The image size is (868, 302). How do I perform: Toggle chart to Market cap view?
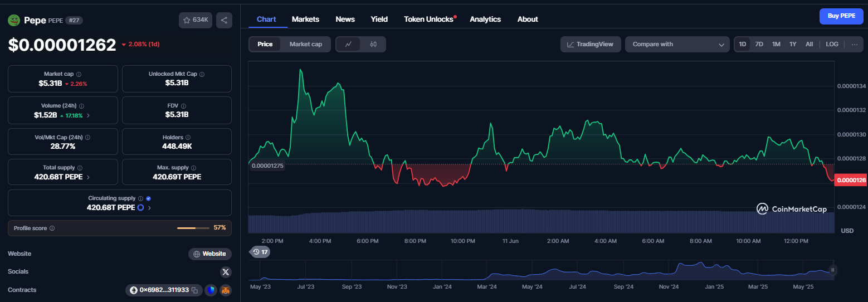(x=305, y=44)
